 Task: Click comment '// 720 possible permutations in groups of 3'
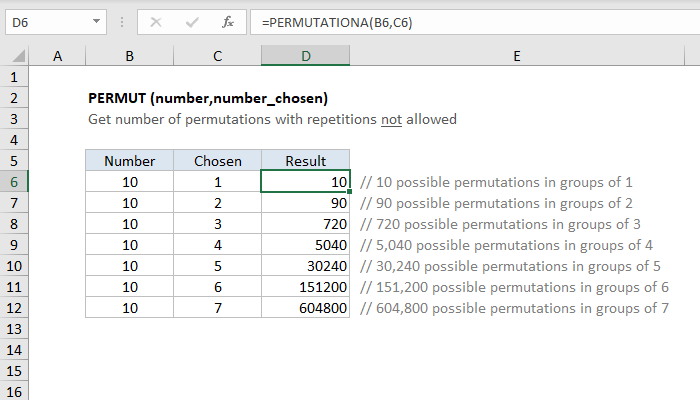(x=500, y=224)
